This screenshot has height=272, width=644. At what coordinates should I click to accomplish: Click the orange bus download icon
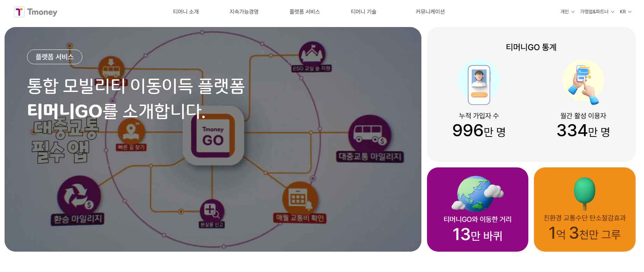111,69
